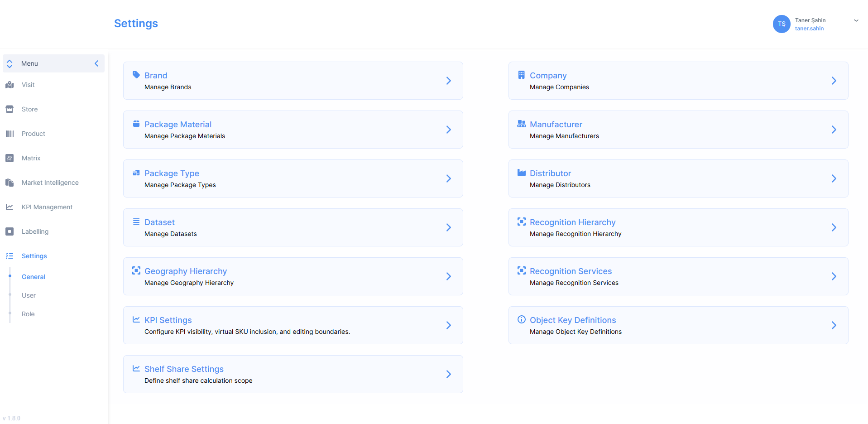Open the Recognition Hierarchy link
Image resolution: width=868 pixels, height=424 pixels.
572,222
